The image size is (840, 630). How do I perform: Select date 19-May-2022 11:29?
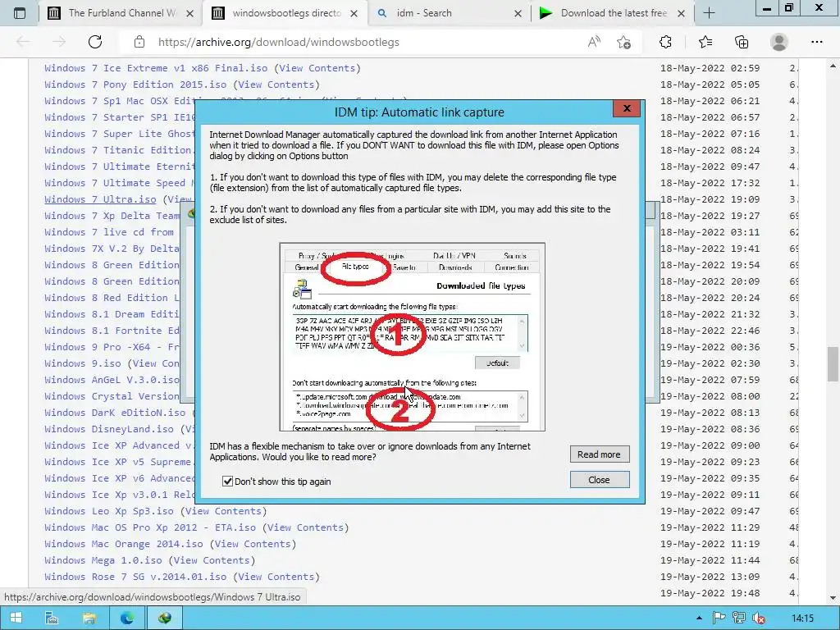point(710,527)
